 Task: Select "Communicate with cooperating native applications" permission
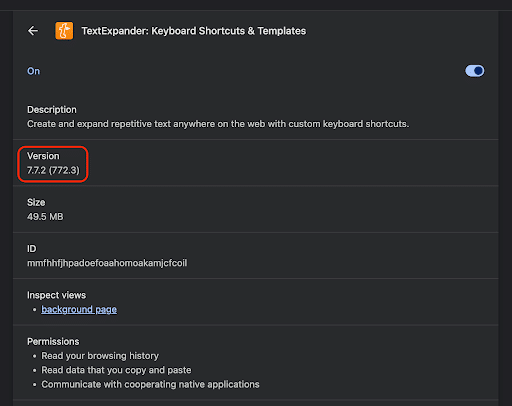click(x=150, y=384)
